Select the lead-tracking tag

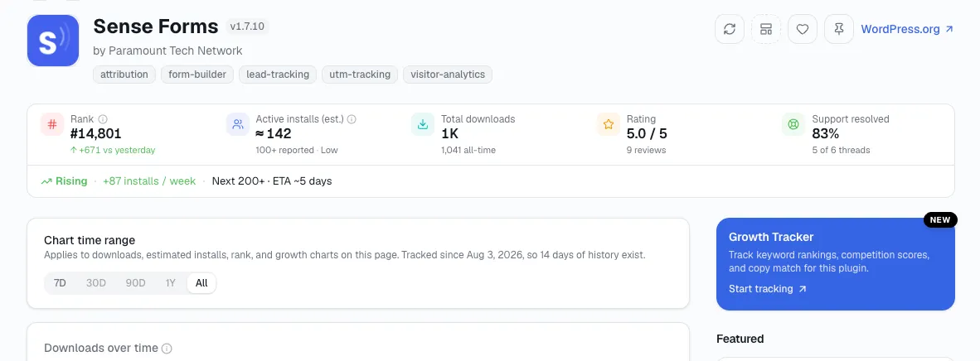[x=278, y=75]
